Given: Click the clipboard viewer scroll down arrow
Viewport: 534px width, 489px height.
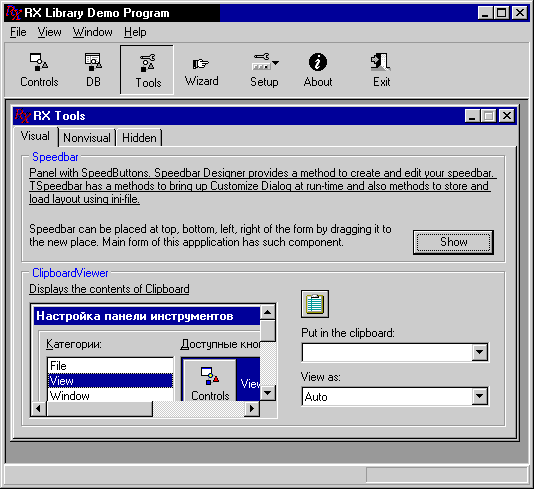Looking at the screenshot, I should pyautogui.click(x=268, y=393).
